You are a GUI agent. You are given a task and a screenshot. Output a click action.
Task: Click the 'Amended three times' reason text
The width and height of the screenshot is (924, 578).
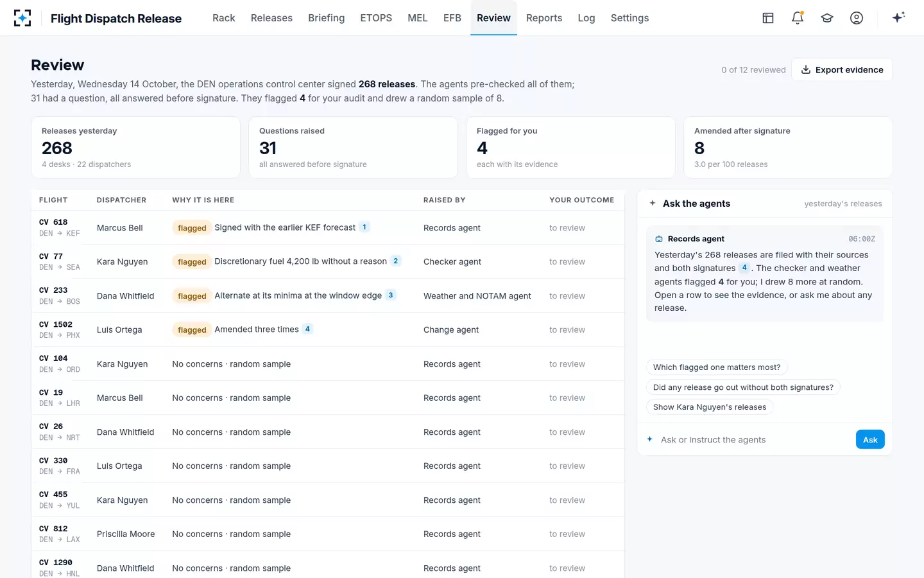pos(257,329)
